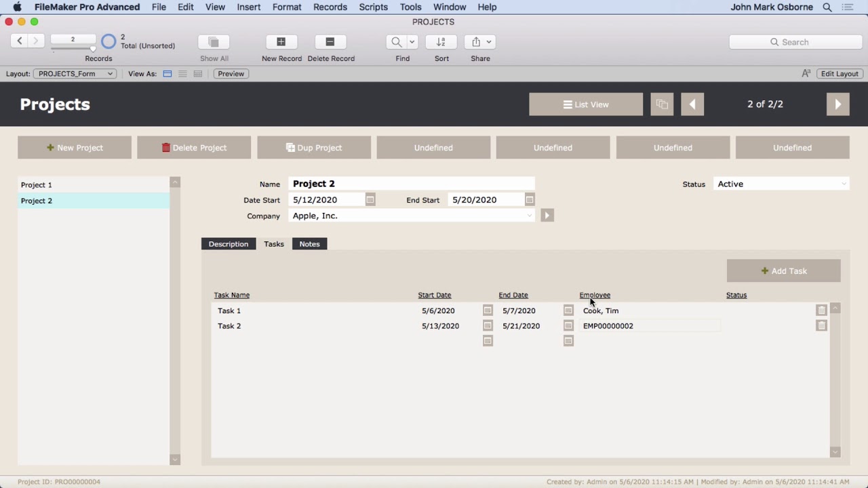Open Task 1 End Date calendar icon
This screenshot has height=488, width=868.
pos(568,310)
